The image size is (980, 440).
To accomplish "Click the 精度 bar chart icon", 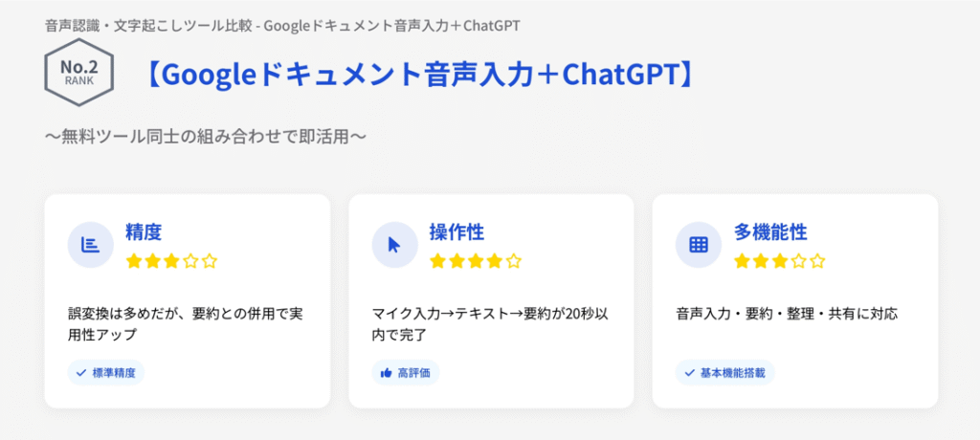I will tap(91, 245).
